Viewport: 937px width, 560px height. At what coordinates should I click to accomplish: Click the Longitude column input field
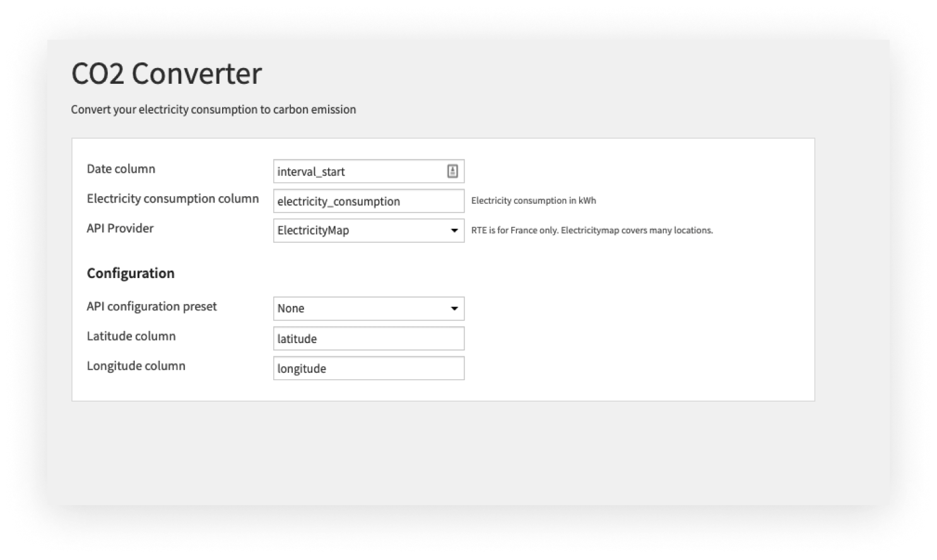(x=368, y=368)
